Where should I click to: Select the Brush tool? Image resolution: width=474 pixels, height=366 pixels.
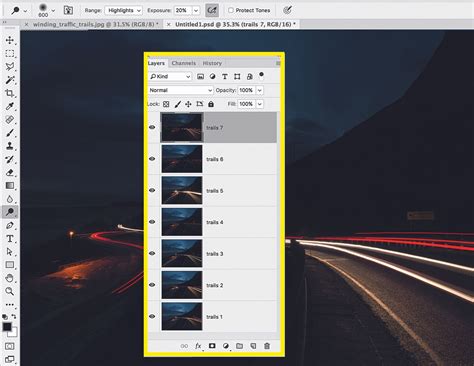coord(10,133)
